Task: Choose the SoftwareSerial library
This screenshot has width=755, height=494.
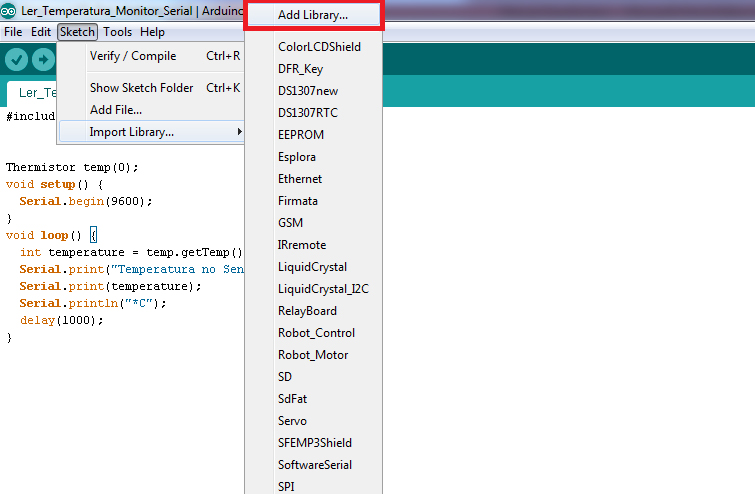Action: 313,465
